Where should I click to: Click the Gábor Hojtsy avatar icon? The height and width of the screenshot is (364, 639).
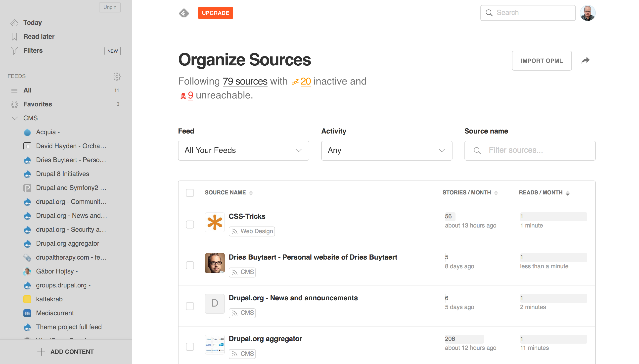27,272
